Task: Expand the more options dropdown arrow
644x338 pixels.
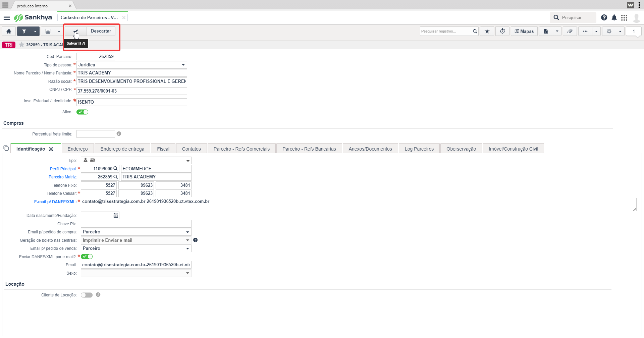Action: 596,31
